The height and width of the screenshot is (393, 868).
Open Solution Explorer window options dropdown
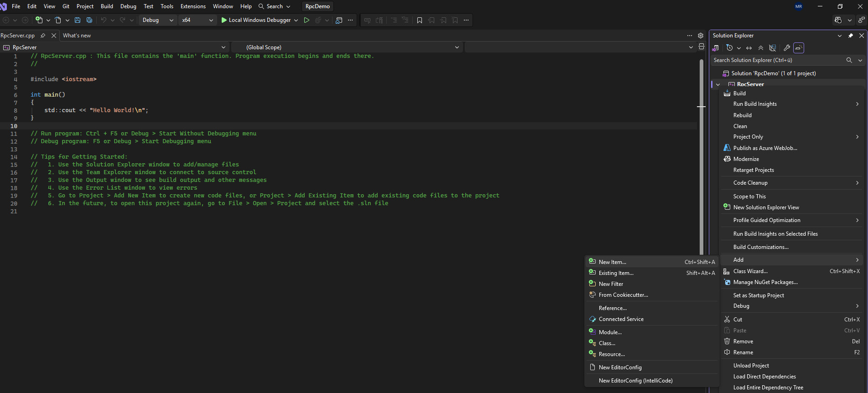pyautogui.click(x=840, y=36)
